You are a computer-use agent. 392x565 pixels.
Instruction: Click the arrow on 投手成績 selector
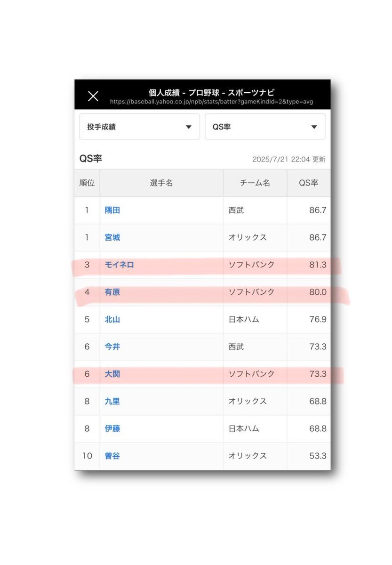click(189, 127)
